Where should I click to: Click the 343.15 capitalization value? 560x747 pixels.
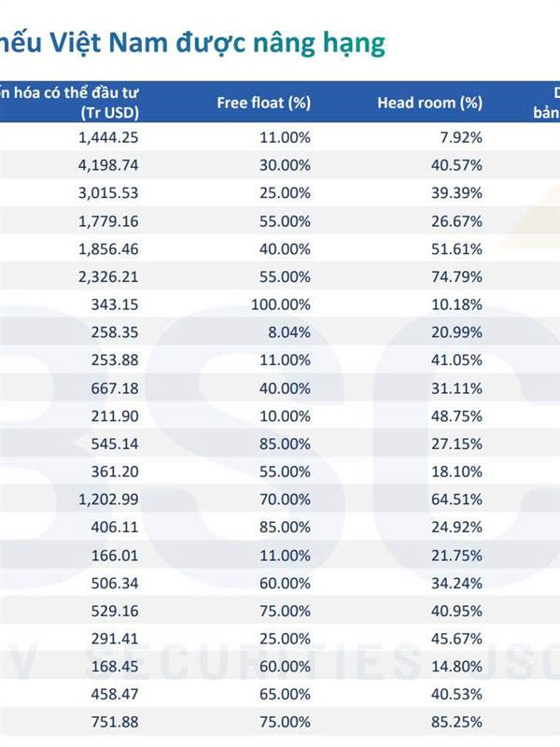tap(115, 304)
